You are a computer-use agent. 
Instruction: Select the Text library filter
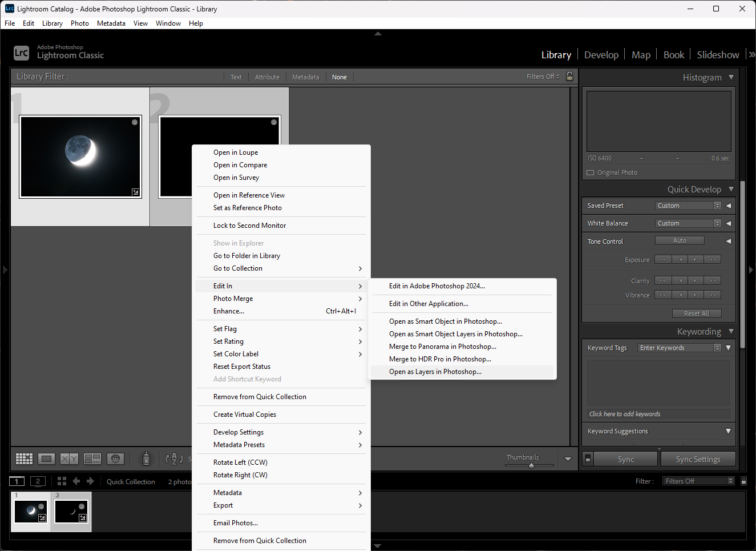point(236,77)
